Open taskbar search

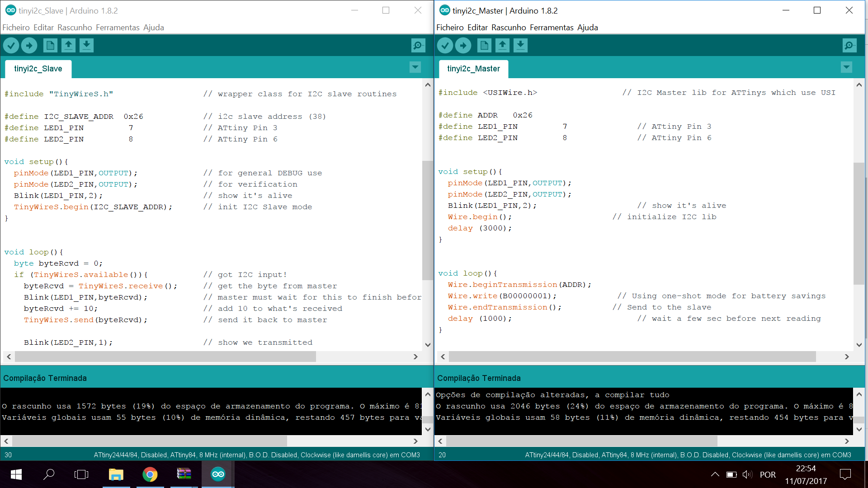tap(49, 474)
